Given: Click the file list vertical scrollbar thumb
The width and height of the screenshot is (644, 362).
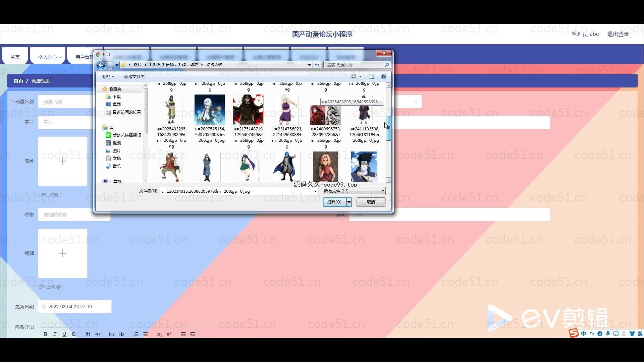Looking at the screenshot, I should [389, 128].
